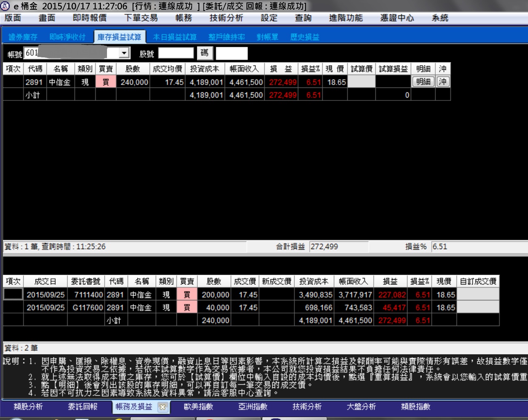Open the 類股指數 bottom tab

(x=415, y=407)
